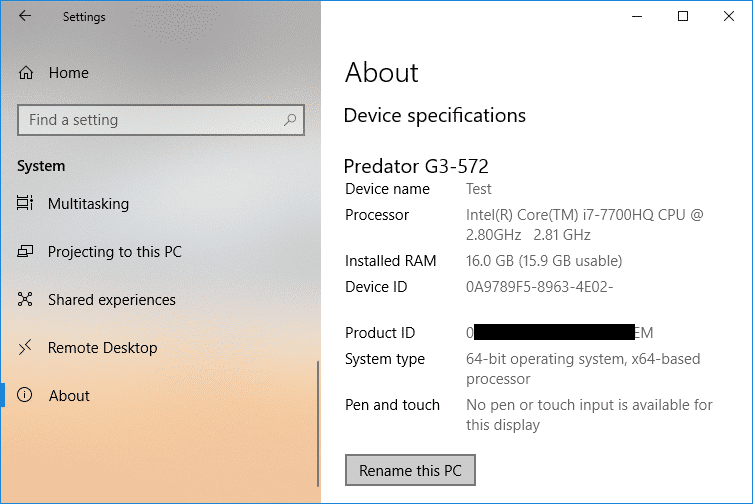Open the Remote Desktop page
The width and height of the screenshot is (753, 504).
[x=103, y=348]
